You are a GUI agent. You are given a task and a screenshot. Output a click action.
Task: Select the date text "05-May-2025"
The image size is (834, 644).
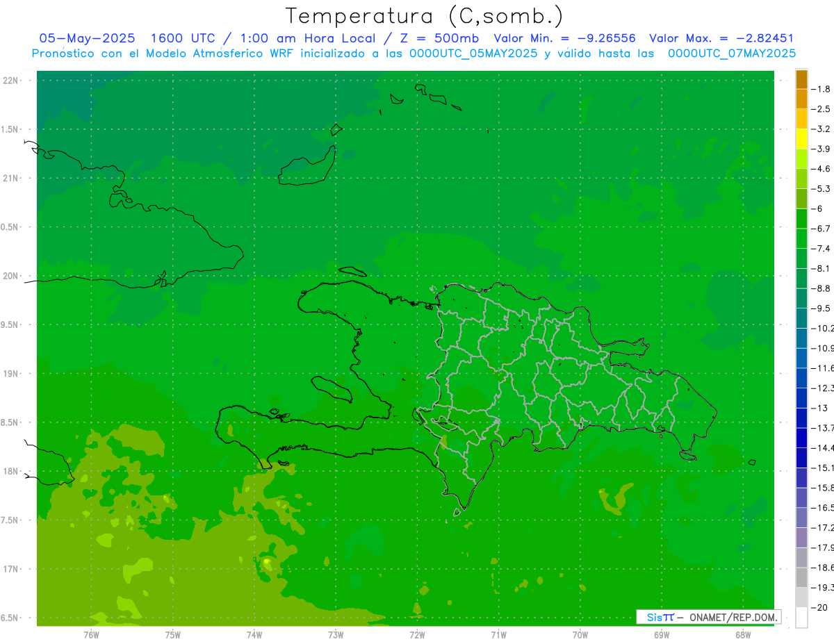[x=88, y=38]
